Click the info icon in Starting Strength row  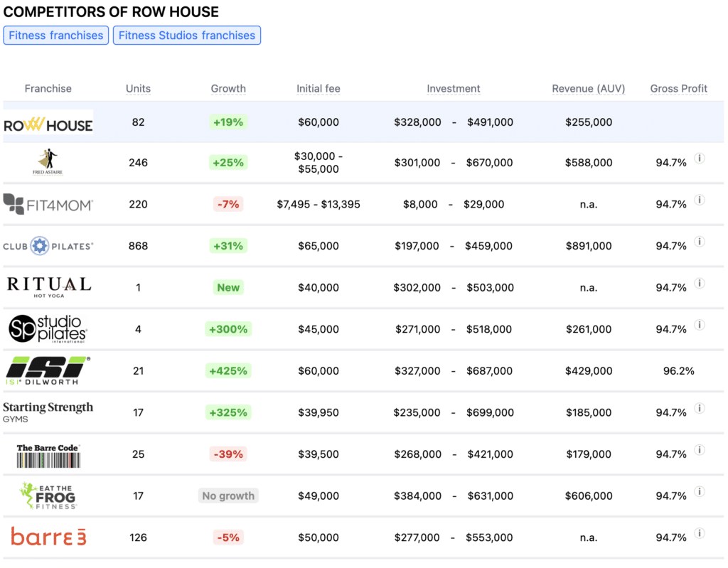point(700,408)
